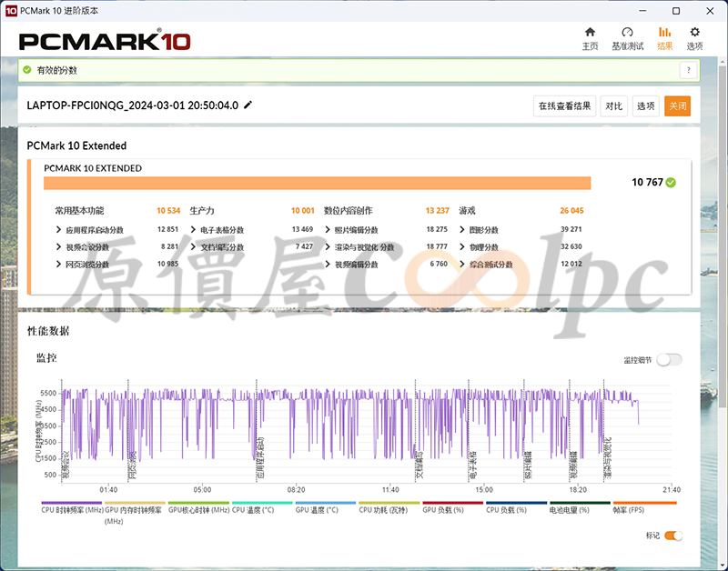Click the pencil icon to rename the result
The width and height of the screenshot is (728, 571).
248,105
